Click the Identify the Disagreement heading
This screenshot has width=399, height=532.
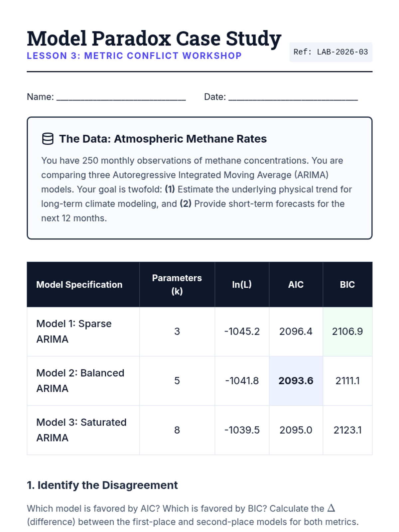pyautogui.click(x=102, y=485)
